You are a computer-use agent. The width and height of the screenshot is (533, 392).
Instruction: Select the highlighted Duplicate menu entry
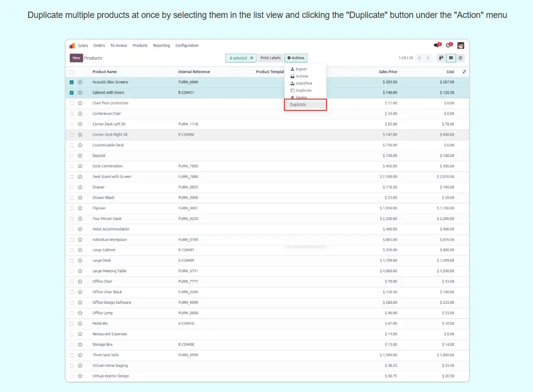[305, 105]
